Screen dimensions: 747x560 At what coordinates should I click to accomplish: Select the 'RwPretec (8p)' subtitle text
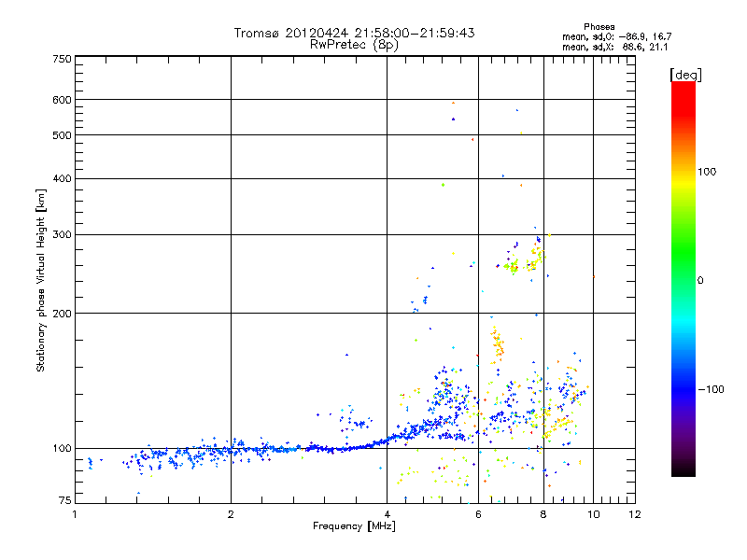pos(354,45)
